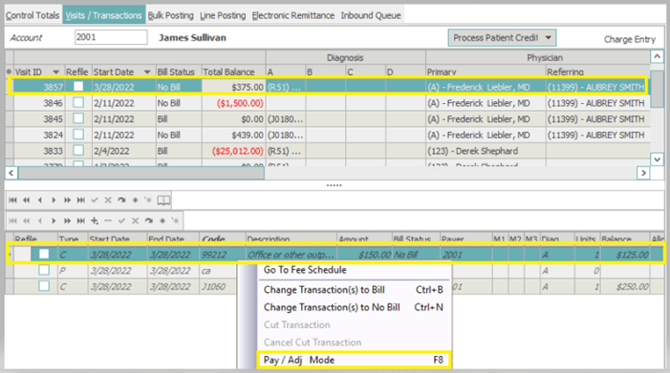Post edit checkmark in transactions navigator
Screen dimensions: 670x373
pyautogui.click(x=122, y=221)
